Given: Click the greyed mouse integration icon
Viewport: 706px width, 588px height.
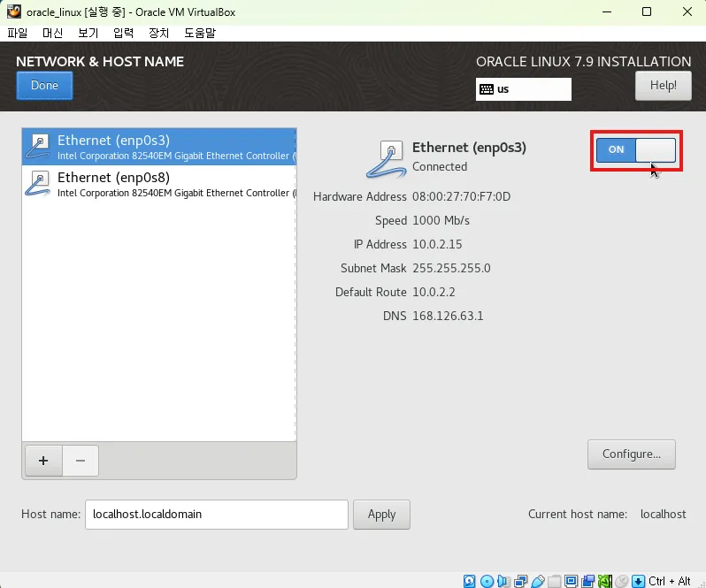Looking at the screenshot, I should click(621, 581).
